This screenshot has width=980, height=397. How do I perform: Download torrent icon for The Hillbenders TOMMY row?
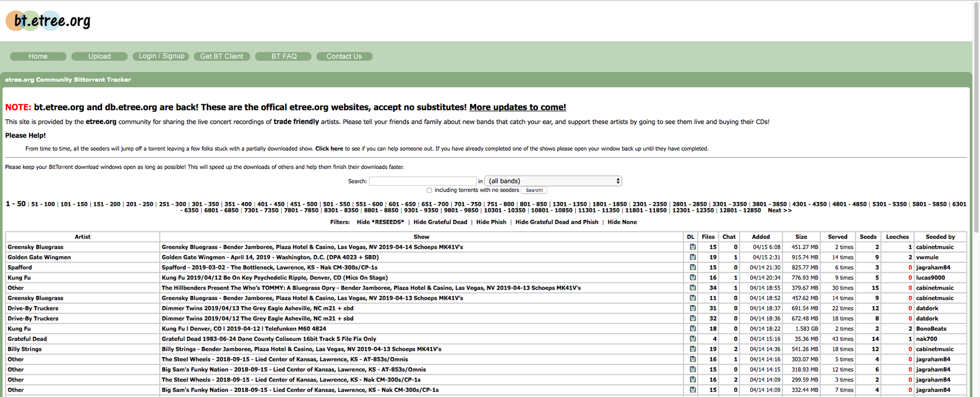(x=692, y=288)
